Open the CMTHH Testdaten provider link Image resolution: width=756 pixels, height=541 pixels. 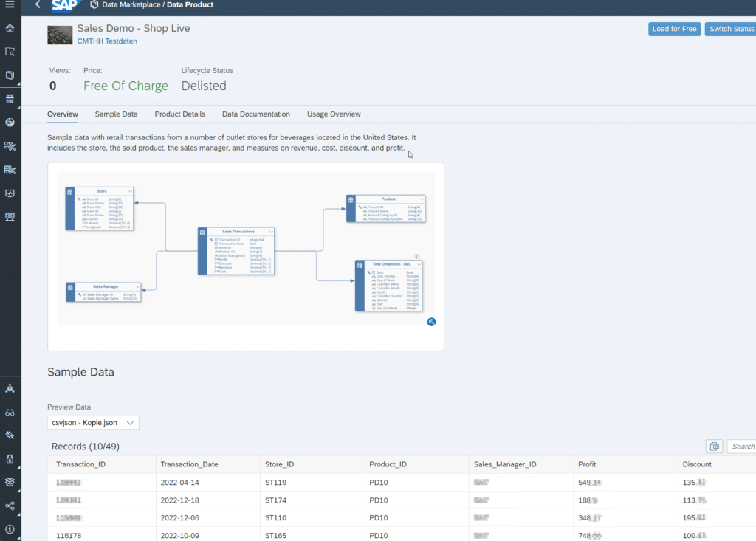pyautogui.click(x=107, y=41)
